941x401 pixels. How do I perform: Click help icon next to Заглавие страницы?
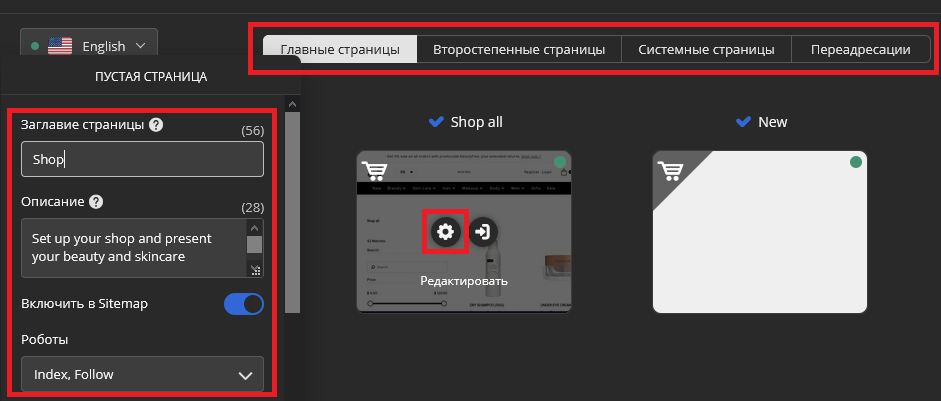click(156, 125)
